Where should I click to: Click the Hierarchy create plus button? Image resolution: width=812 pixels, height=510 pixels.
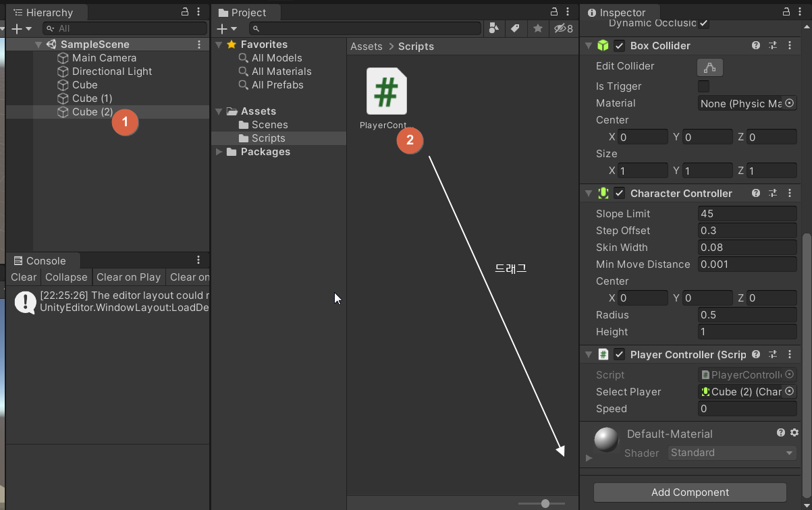(x=21, y=28)
